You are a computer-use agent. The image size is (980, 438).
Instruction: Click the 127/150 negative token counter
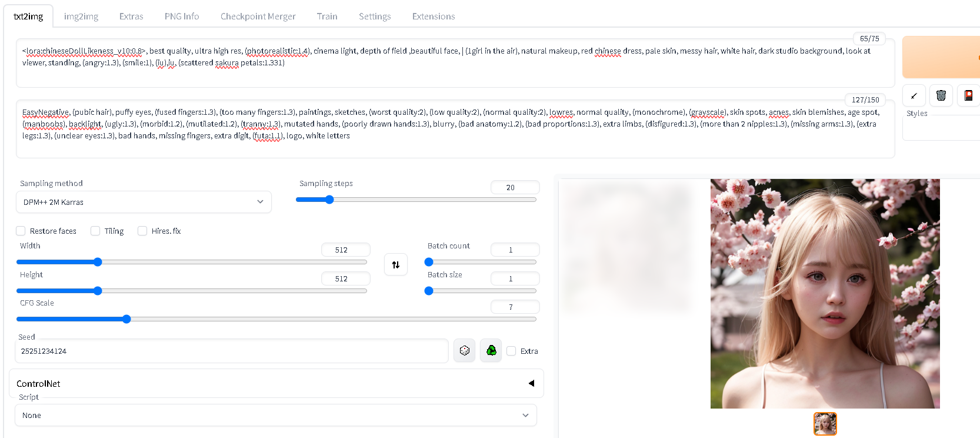pyautogui.click(x=865, y=100)
